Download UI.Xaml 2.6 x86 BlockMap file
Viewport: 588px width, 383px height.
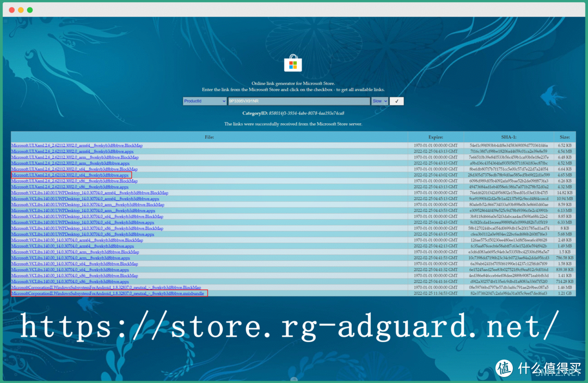[x=75, y=181]
